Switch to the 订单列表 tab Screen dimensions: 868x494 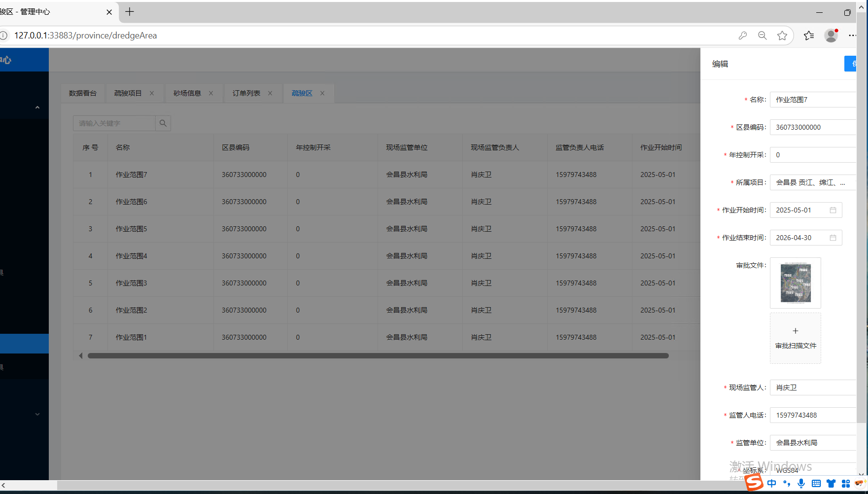246,93
